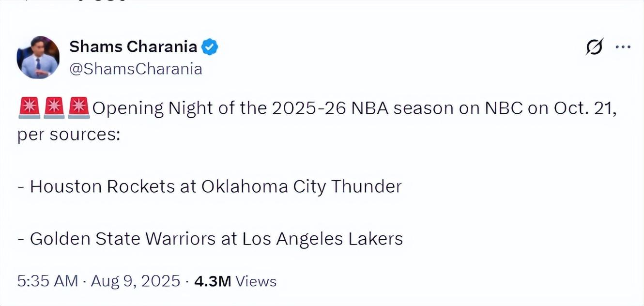This screenshot has width=644, height=306.
Task: Click the Aug 9, 2025 post date
Action: [x=135, y=281]
